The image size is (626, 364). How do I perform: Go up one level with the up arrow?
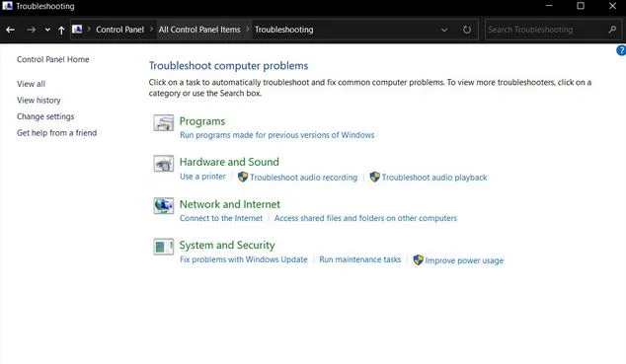click(x=61, y=30)
